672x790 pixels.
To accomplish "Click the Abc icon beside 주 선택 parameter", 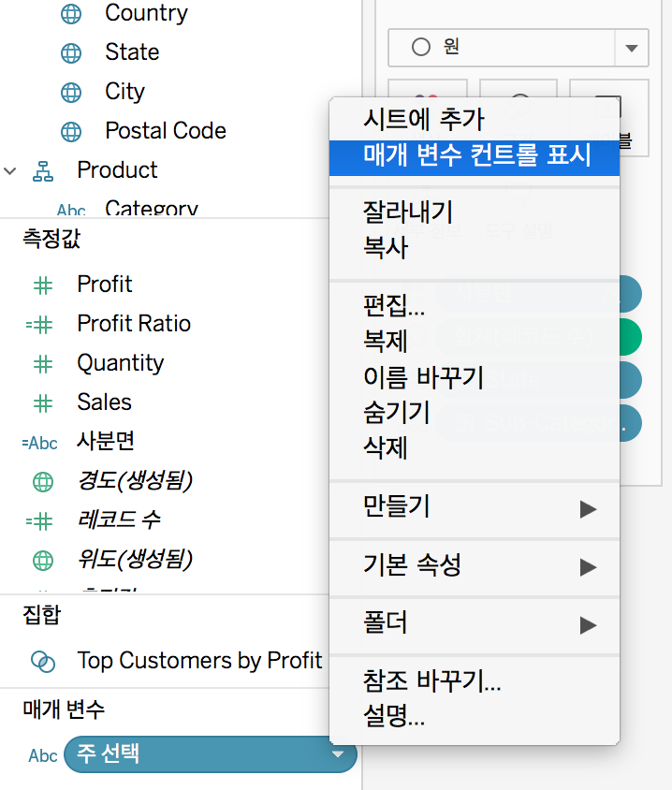I will click(x=43, y=755).
